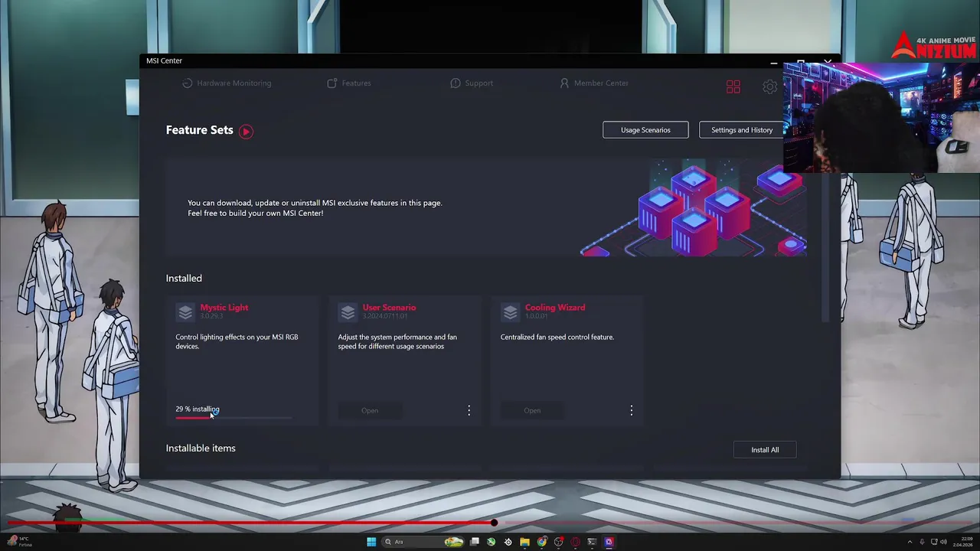Viewport: 980px width, 551px height.
Task: Play the Feature Sets intro video
Action: coord(246,131)
